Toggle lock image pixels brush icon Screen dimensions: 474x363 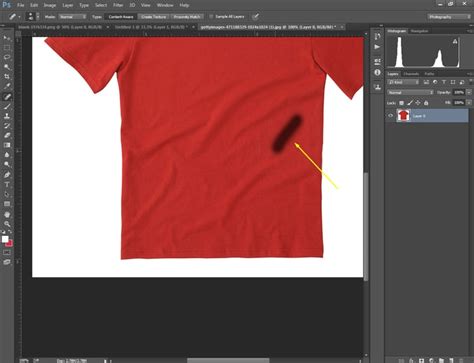click(x=410, y=103)
